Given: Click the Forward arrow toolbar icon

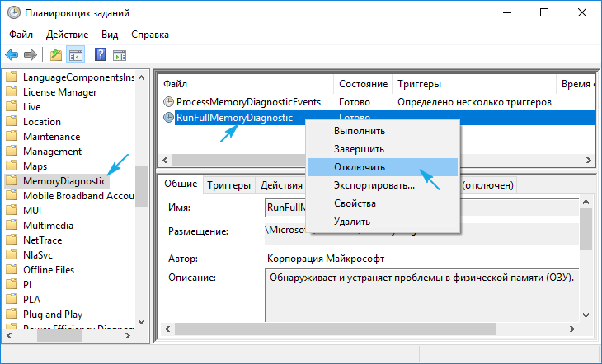Looking at the screenshot, I should tap(31, 55).
